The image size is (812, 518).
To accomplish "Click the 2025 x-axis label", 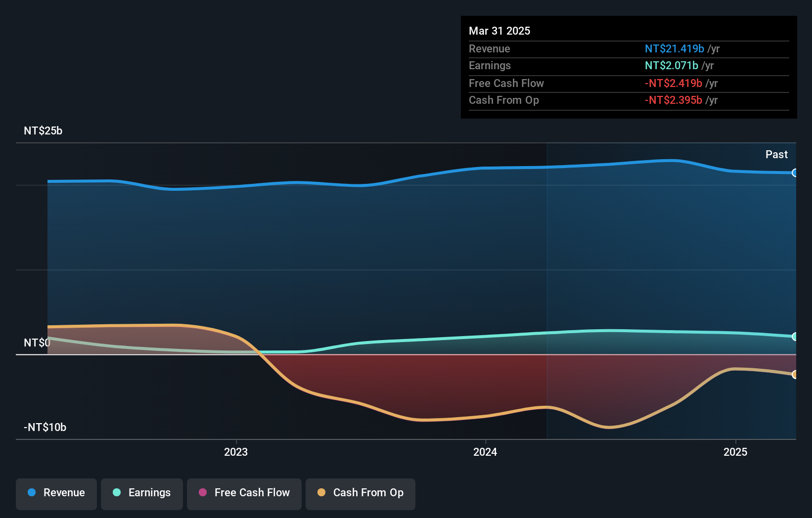I will click(x=735, y=452).
